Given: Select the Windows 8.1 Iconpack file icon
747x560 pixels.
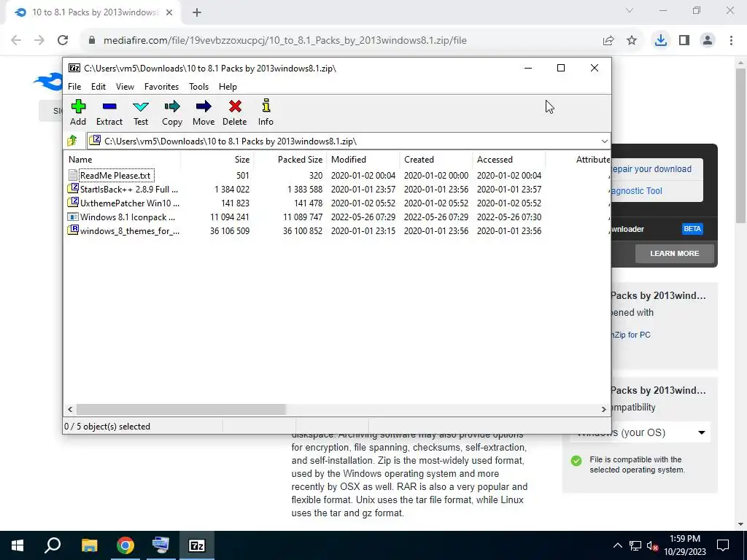Looking at the screenshot, I should [x=72, y=217].
